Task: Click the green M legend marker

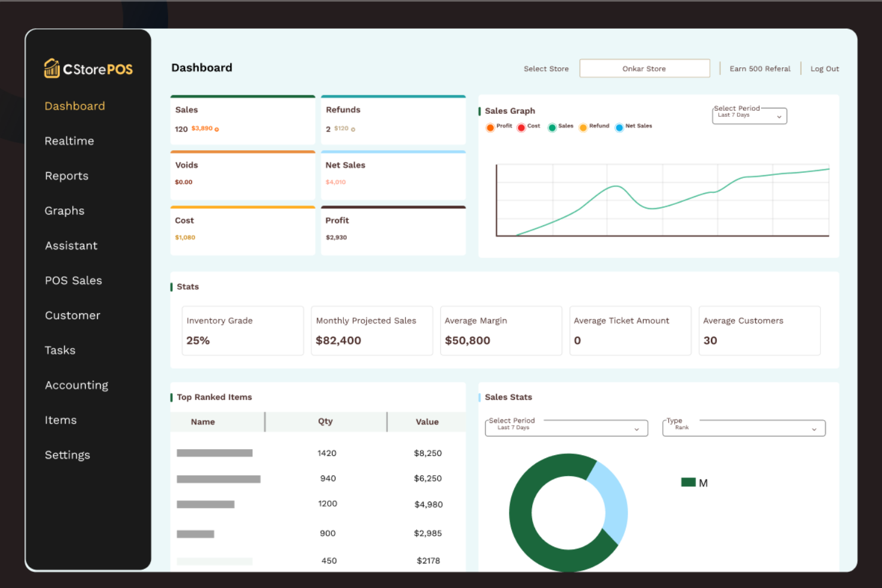Action: pos(688,483)
